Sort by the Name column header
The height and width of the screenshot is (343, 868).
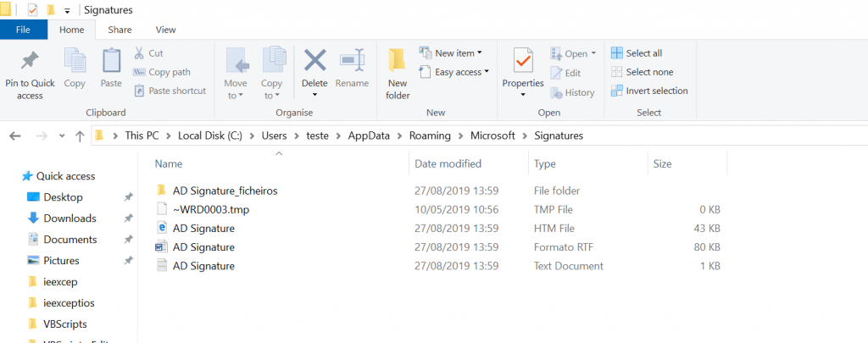coord(169,163)
